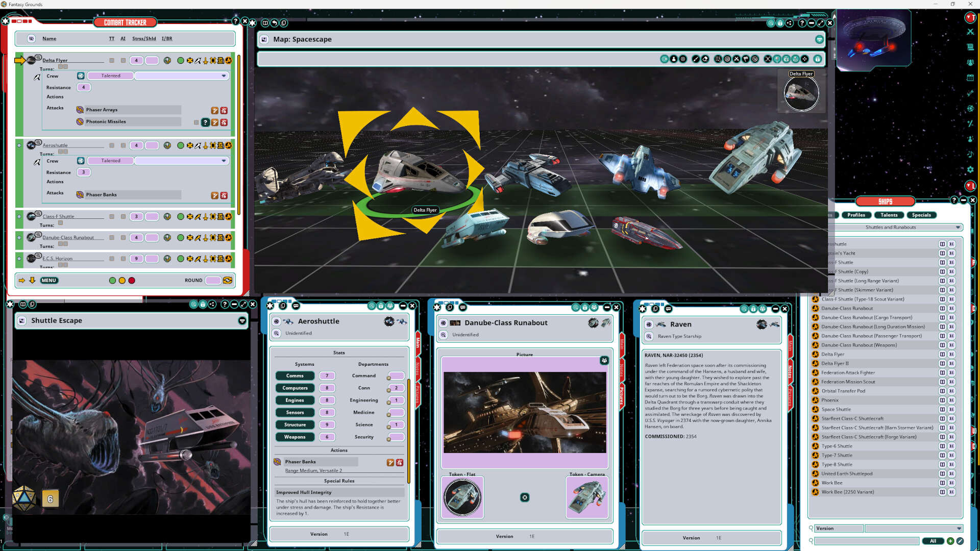The image size is (980, 551).
Task: Open the drawing brush tool on the map
Action: coord(696,59)
